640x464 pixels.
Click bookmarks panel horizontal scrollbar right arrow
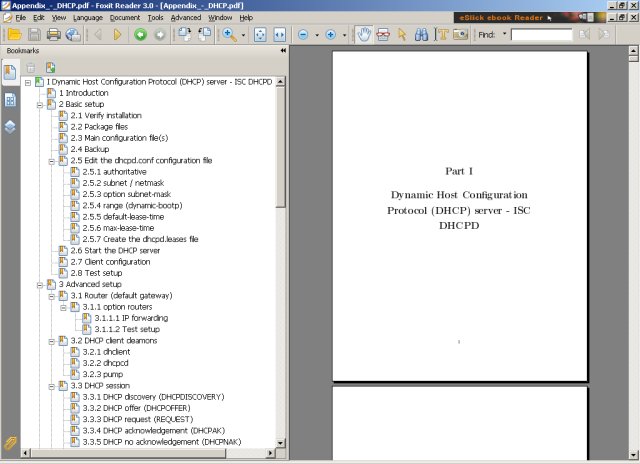point(270,453)
